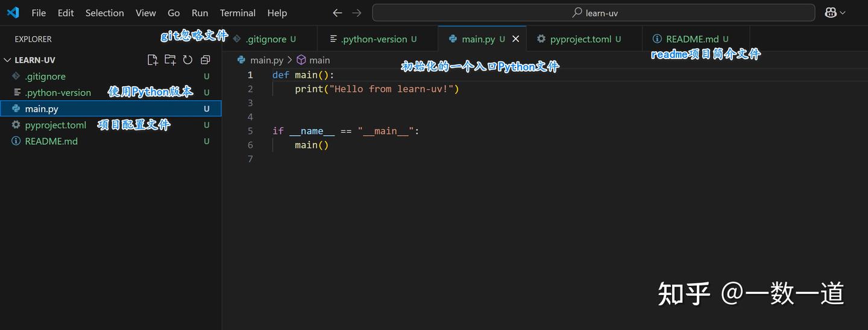Image resolution: width=868 pixels, height=330 pixels.
Task: Open the File menu
Action: click(x=39, y=13)
